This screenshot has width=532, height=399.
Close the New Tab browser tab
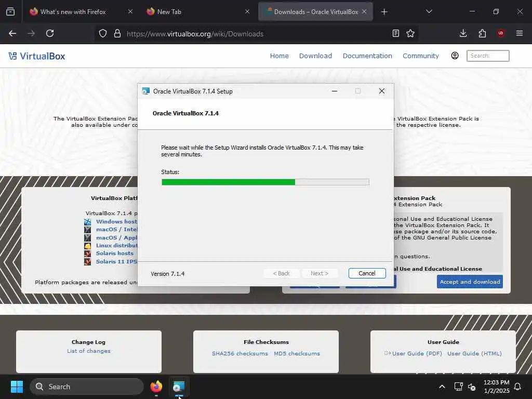[247, 11]
